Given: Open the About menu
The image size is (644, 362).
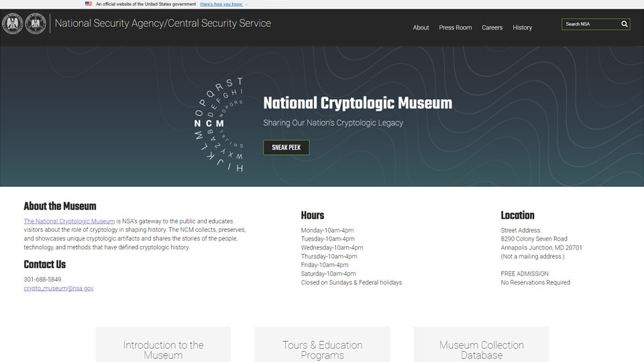Looking at the screenshot, I should [421, 27].
